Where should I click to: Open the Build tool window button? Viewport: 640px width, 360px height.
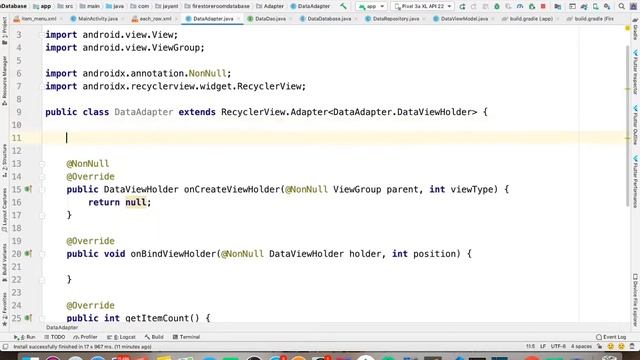[154, 337]
